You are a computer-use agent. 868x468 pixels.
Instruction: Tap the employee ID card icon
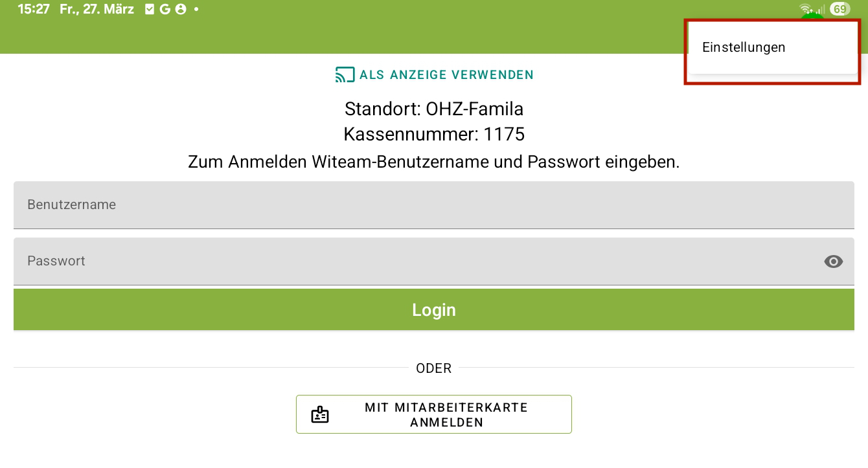click(x=320, y=415)
